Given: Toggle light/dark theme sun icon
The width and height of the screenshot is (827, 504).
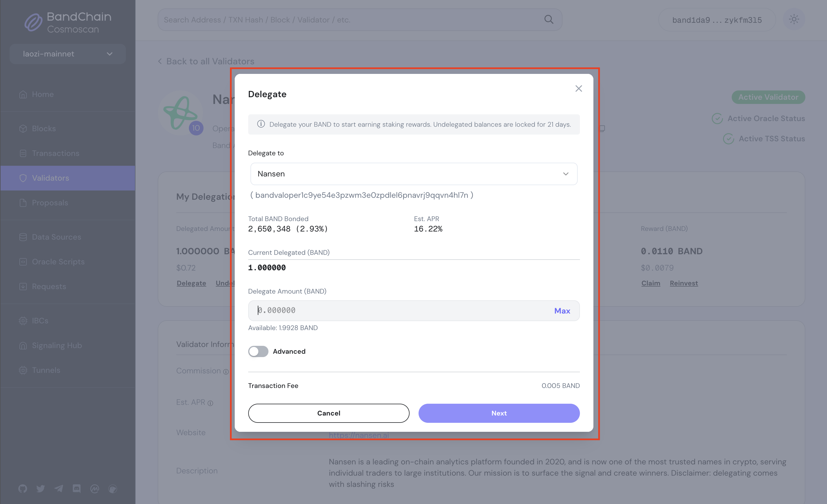Looking at the screenshot, I should click(794, 19).
